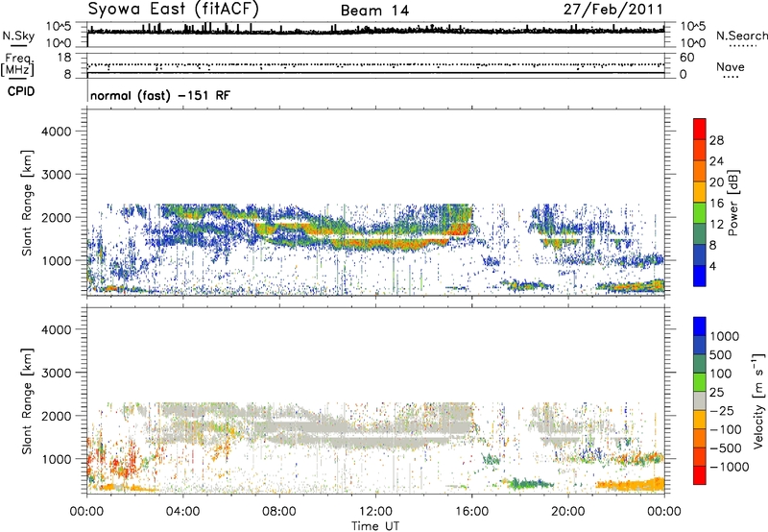Select the 'N.Sky' axis label
This screenshot has width=768, height=532.
[x=18, y=36]
